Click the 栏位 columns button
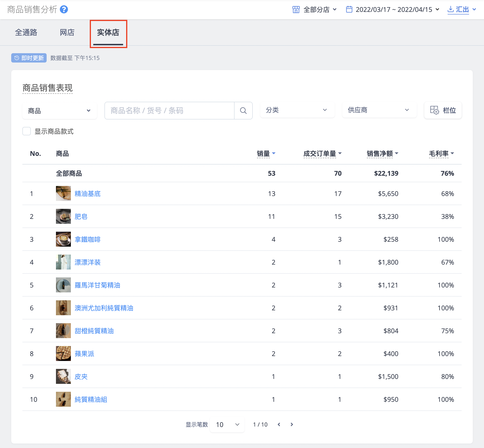 443,110
